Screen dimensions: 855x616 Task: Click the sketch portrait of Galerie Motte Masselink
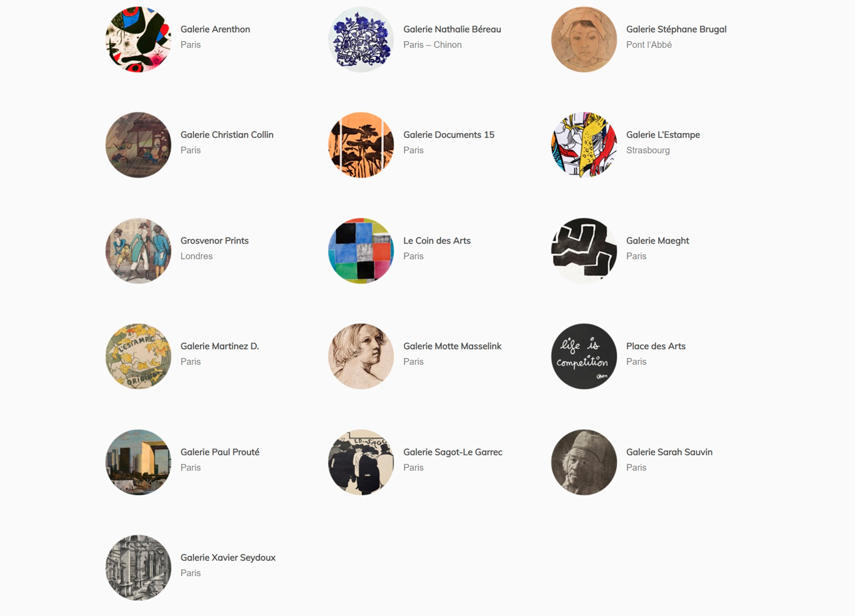coord(361,356)
